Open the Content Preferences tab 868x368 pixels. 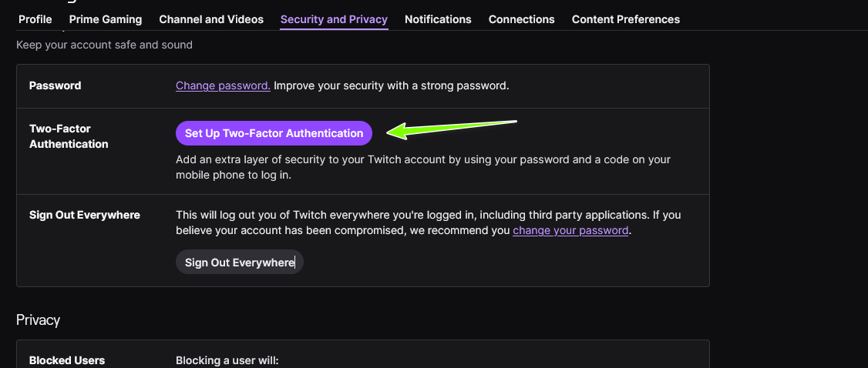625,19
